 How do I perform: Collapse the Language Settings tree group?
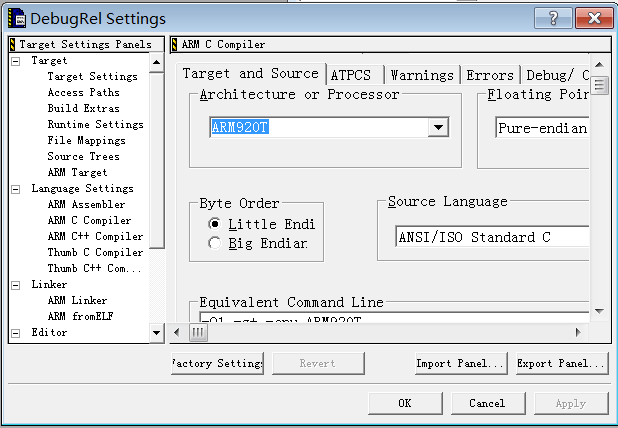point(16,189)
